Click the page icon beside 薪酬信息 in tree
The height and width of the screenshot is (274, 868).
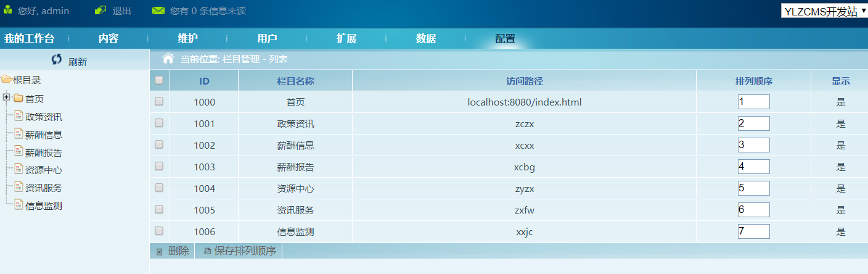18,134
